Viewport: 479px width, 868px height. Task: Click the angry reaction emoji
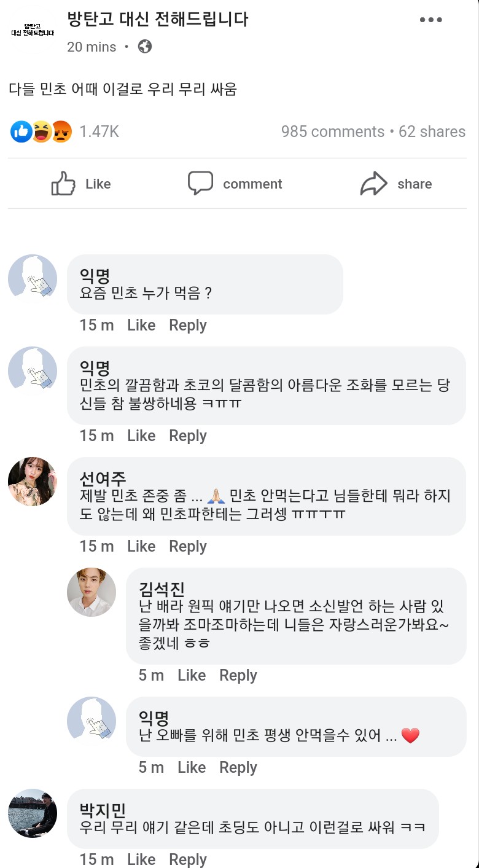61,131
